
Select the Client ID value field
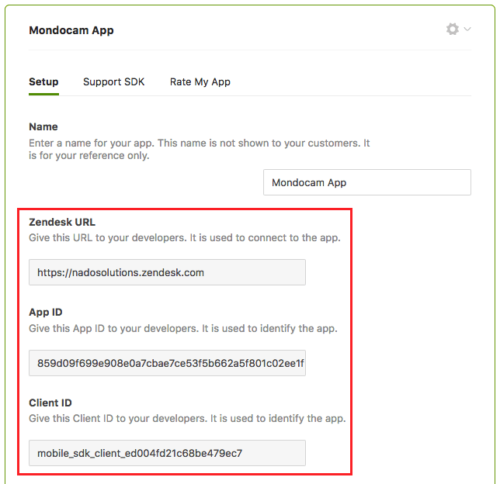click(167, 453)
